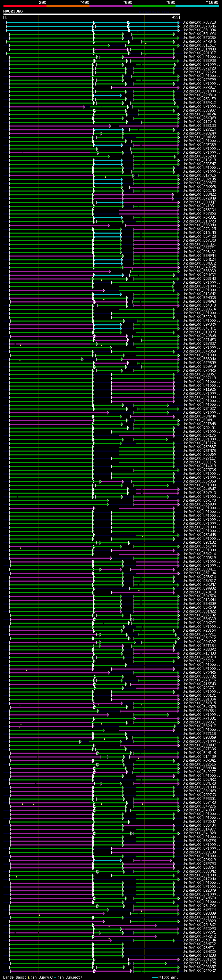Select the UniRef100_A2G0P3 entry
Viewport: 222px width, 980px height.
click(199, 929)
